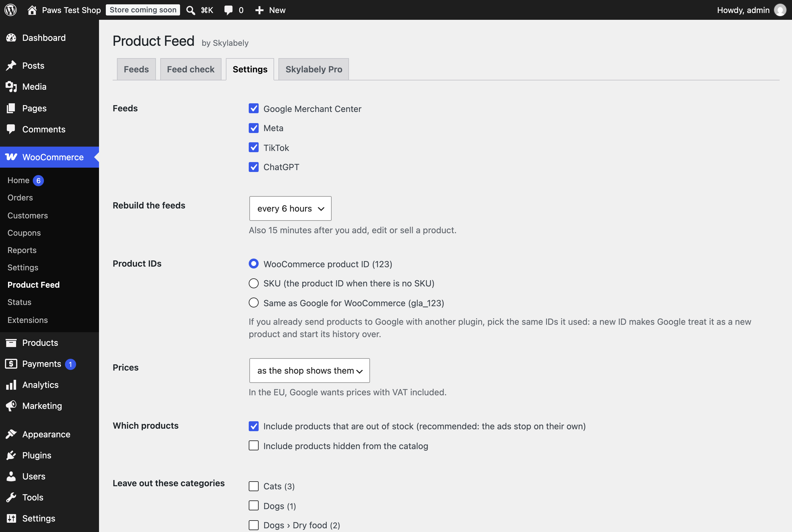Select WooCommerce product ID radio option

pyautogui.click(x=253, y=264)
